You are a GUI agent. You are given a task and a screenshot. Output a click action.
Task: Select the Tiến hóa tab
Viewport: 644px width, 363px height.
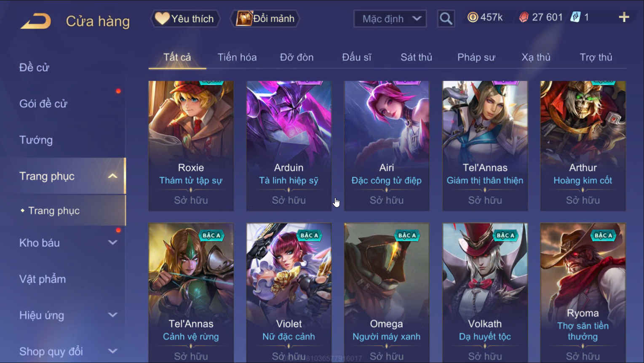click(237, 57)
